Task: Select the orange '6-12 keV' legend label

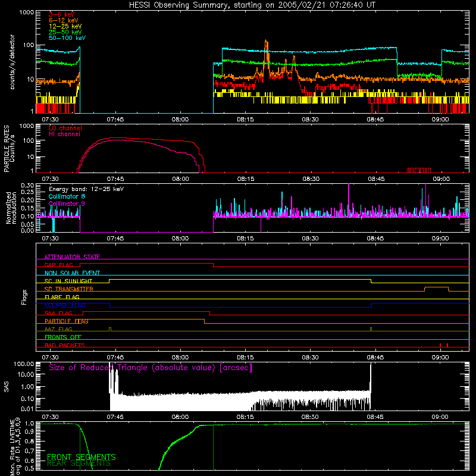Action: (x=63, y=20)
